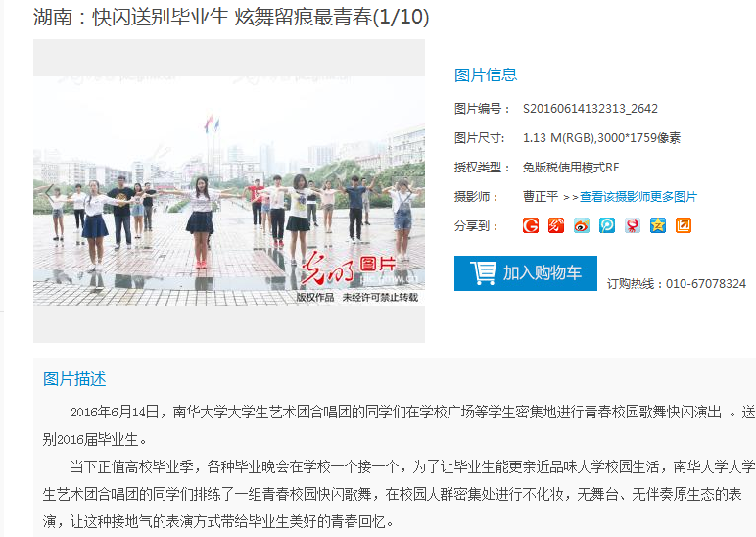Share to Qzone via the star icon
This screenshot has width=756, height=537.
coord(658,225)
